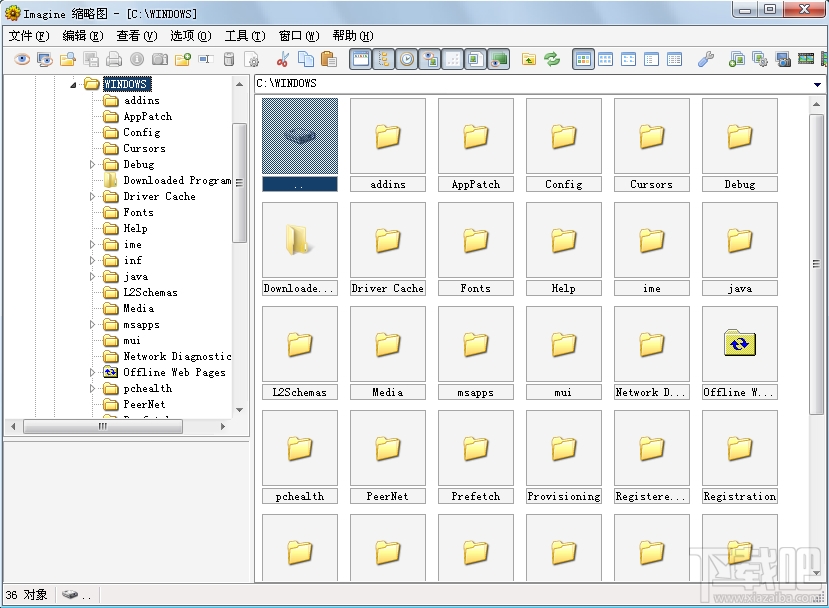Expand the pchealth tree node
This screenshot has height=608, width=829.
point(93,389)
